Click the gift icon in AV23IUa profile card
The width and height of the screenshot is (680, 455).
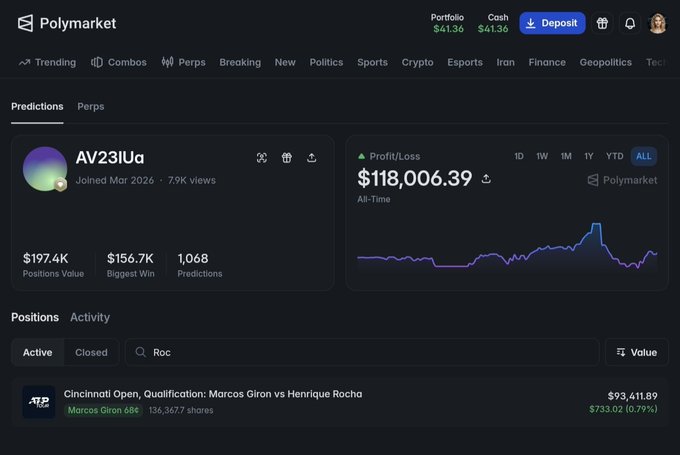(x=287, y=158)
